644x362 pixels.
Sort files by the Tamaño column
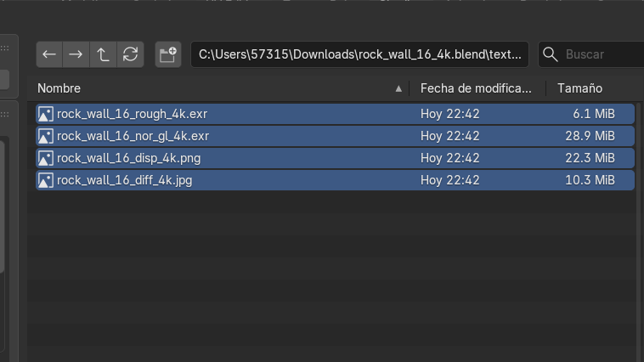click(579, 88)
